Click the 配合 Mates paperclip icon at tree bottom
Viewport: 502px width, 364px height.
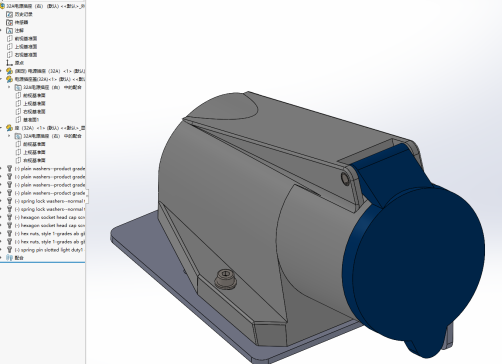coord(10,258)
